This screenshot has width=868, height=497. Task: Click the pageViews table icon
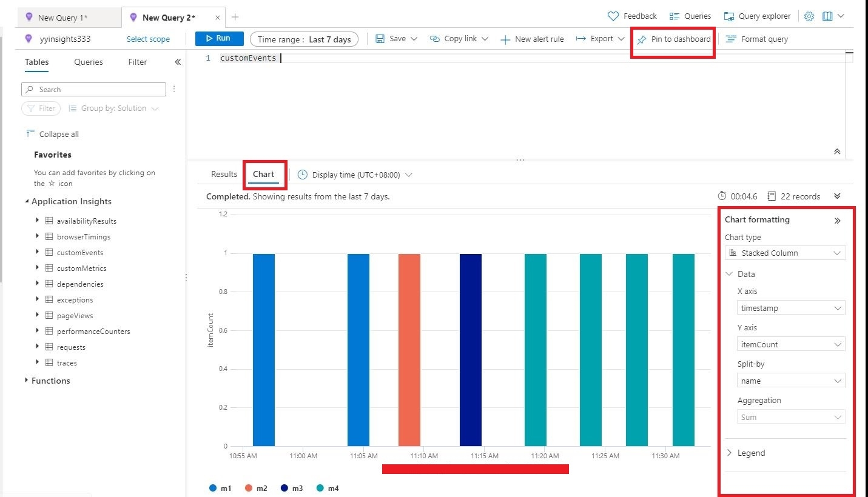click(49, 315)
